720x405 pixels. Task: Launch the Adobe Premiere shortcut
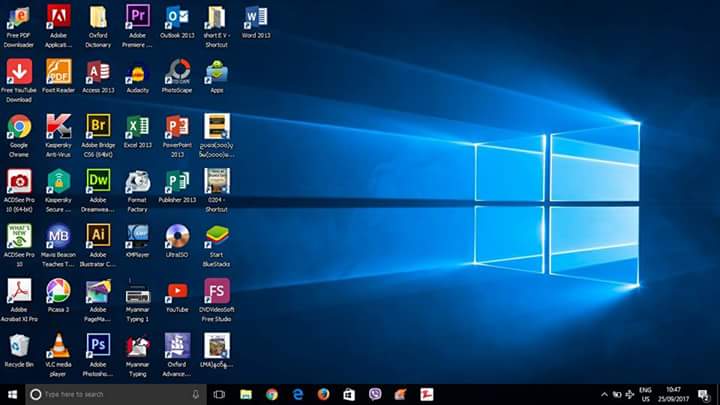coord(137,26)
